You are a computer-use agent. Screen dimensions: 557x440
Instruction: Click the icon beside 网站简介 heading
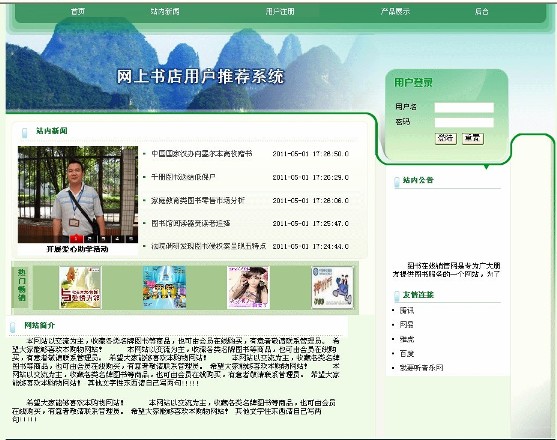coord(13,327)
